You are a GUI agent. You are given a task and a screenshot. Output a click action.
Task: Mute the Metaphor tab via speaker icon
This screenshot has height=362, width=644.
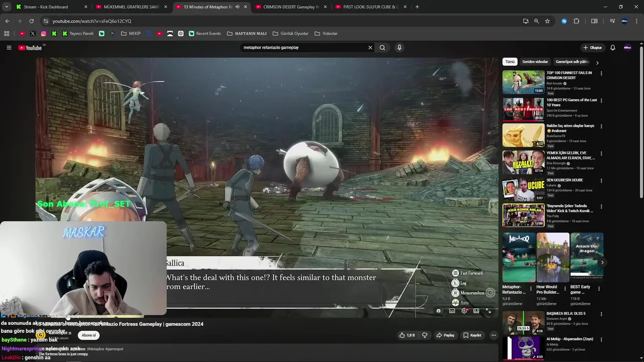pyautogui.click(x=237, y=7)
